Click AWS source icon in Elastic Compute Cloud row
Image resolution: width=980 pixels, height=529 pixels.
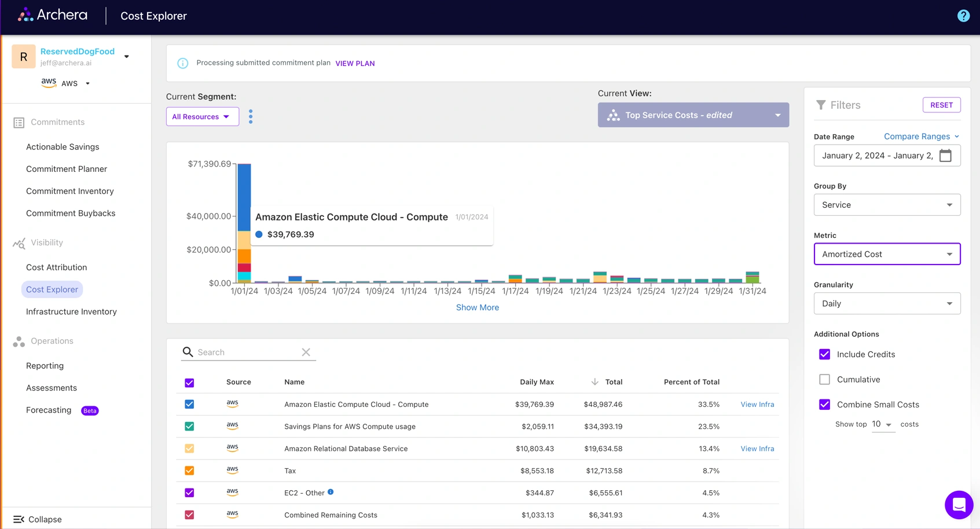click(x=232, y=403)
